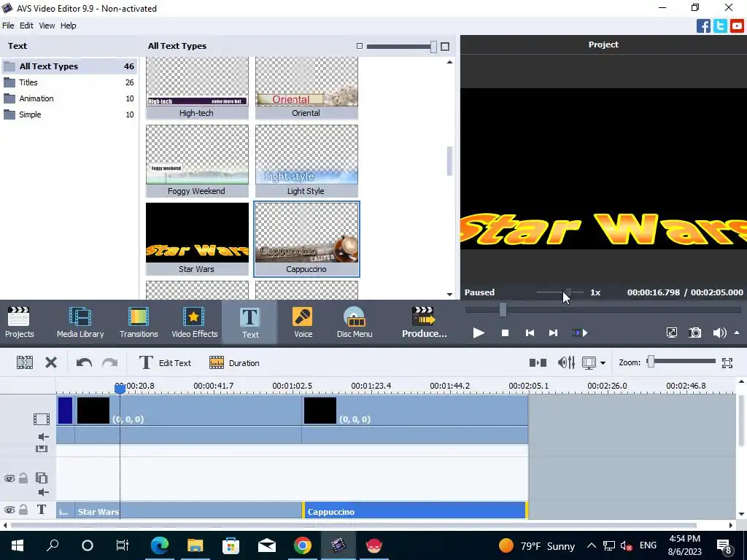Toggle visibility of the overlay track

[x=9, y=478]
